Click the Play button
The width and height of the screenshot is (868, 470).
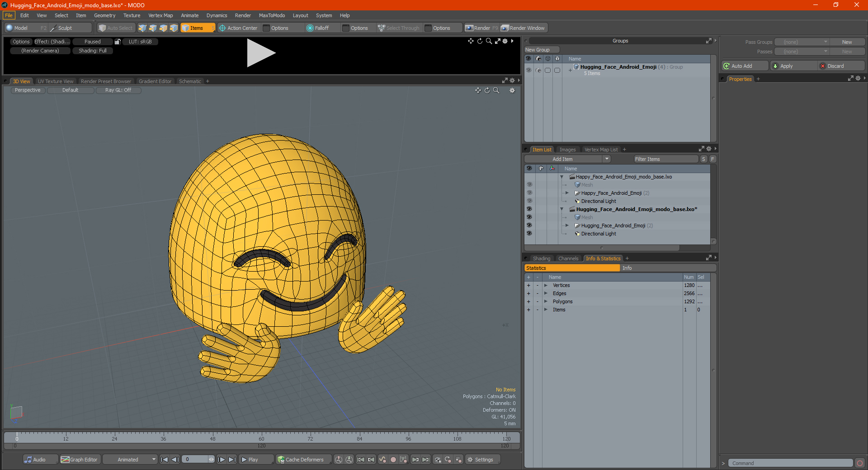[x=256, y=460]
